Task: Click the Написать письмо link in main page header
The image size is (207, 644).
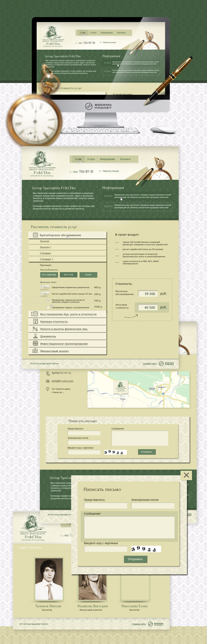Action: (111, 171)
